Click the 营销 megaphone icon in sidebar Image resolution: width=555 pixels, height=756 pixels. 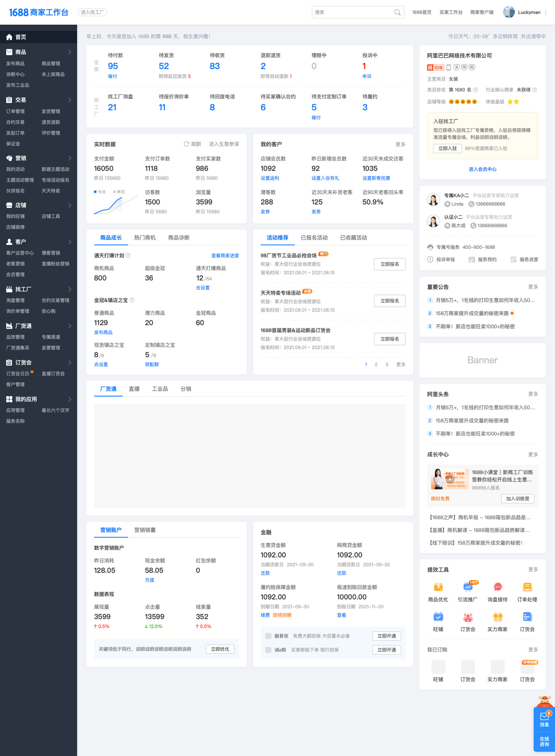point(9,158)
